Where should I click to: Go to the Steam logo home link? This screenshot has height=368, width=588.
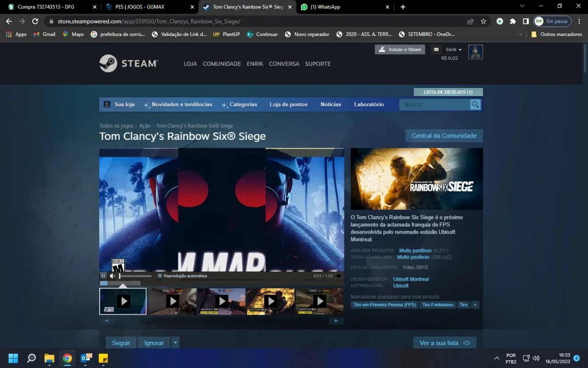tap(129, 63)
